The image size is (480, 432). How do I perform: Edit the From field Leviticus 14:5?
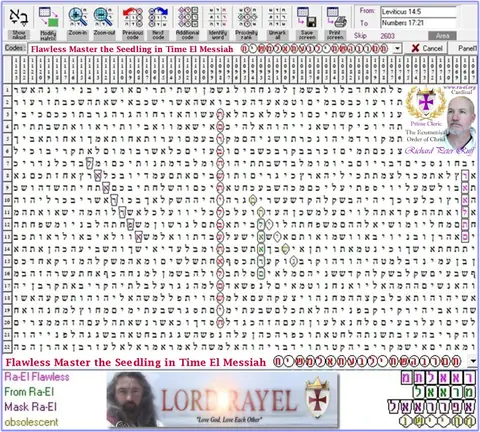coord(418,12)
